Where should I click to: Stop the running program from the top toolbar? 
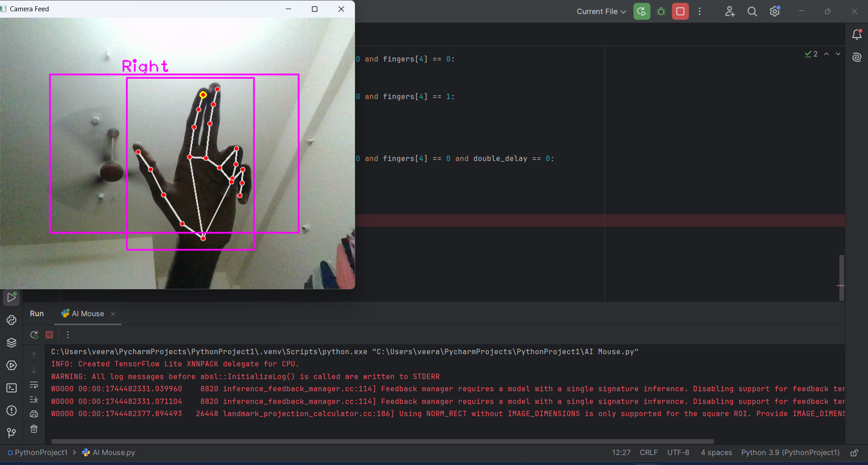tap(680, 11)
